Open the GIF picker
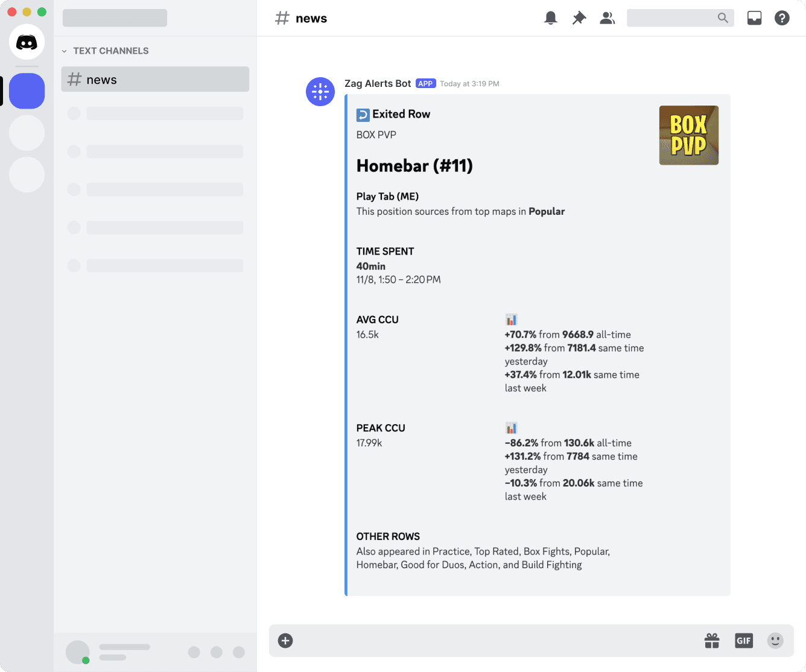This screenshot has width=806, height=672. [x=744, y=641]
